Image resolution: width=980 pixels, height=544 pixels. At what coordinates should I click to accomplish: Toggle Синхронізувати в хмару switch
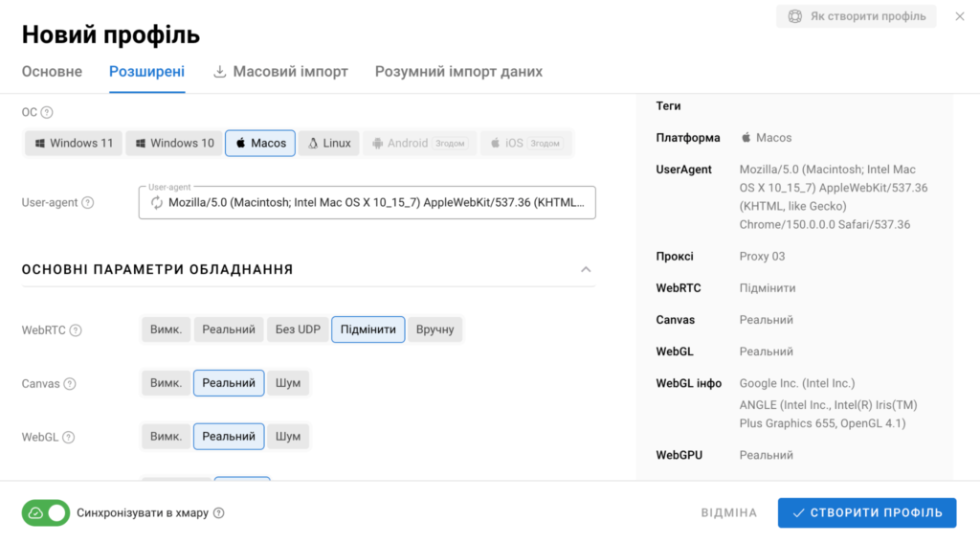click(46, 512)
